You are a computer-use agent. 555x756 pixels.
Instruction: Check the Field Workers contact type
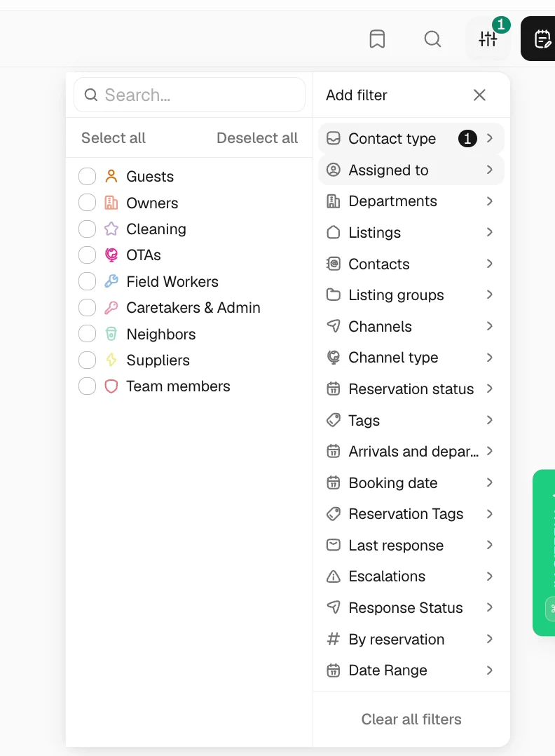coord(87,282)
